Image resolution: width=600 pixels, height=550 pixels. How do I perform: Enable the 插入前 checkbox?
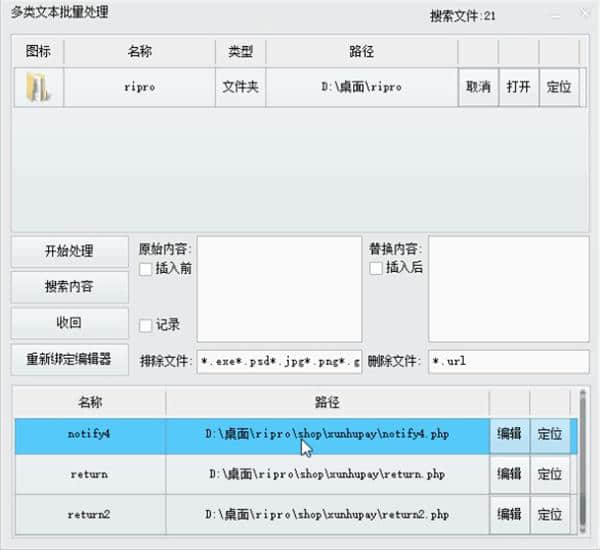(x=147, y=268)
